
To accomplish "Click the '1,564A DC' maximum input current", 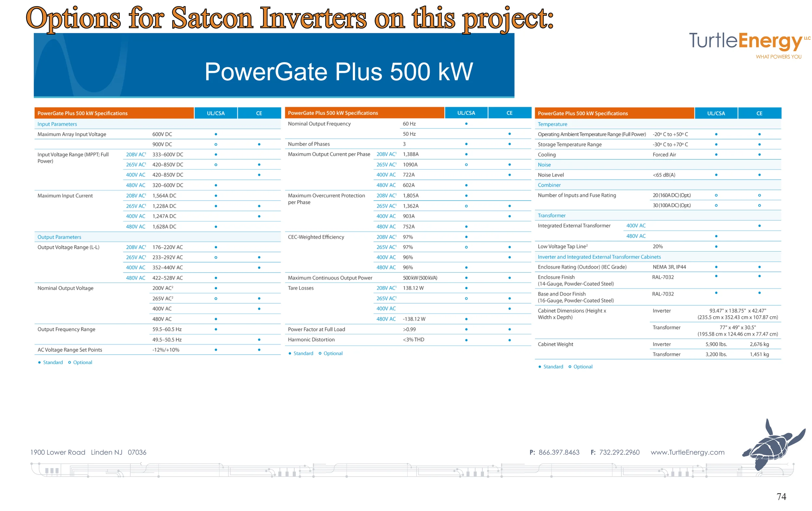I will point(164,196).
